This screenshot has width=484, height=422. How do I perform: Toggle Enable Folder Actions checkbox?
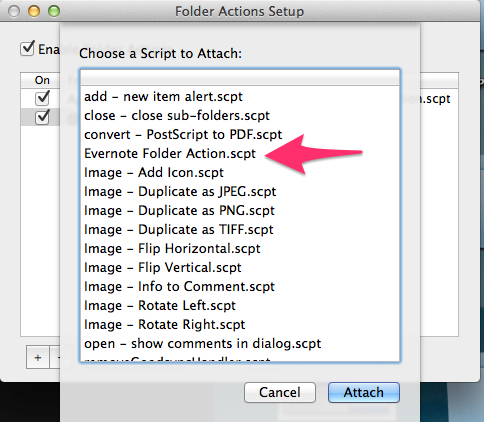point(27,49)
